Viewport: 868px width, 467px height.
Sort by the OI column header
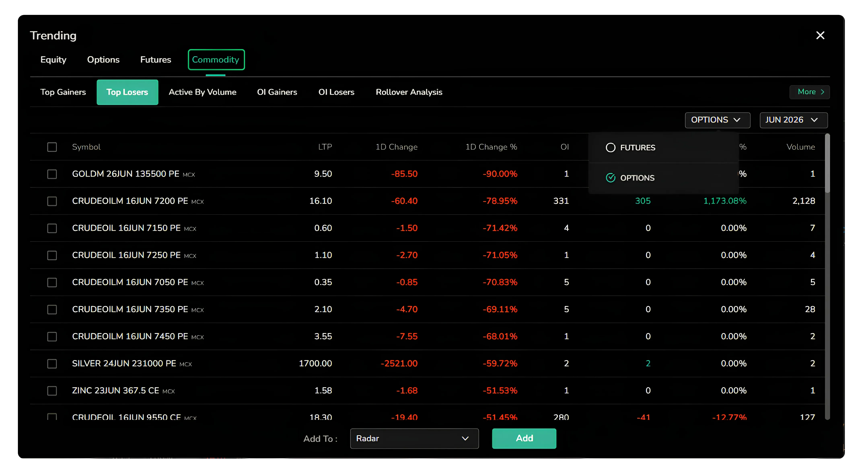coord(564,147)
